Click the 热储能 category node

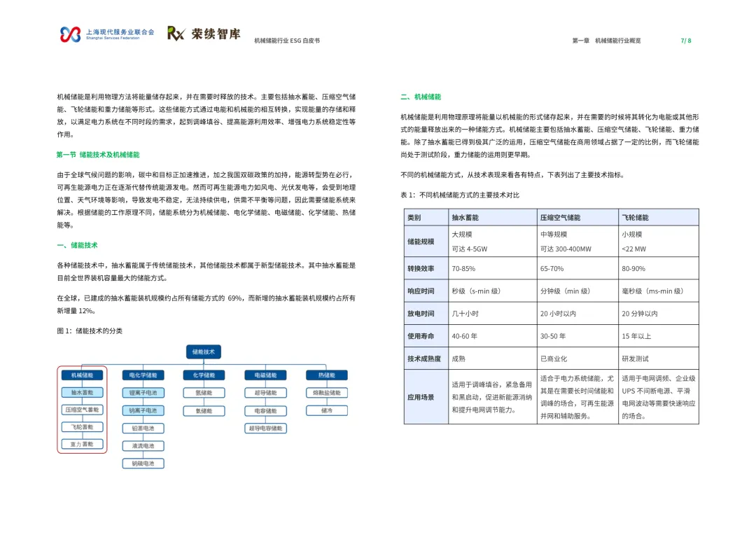point(327,375)
